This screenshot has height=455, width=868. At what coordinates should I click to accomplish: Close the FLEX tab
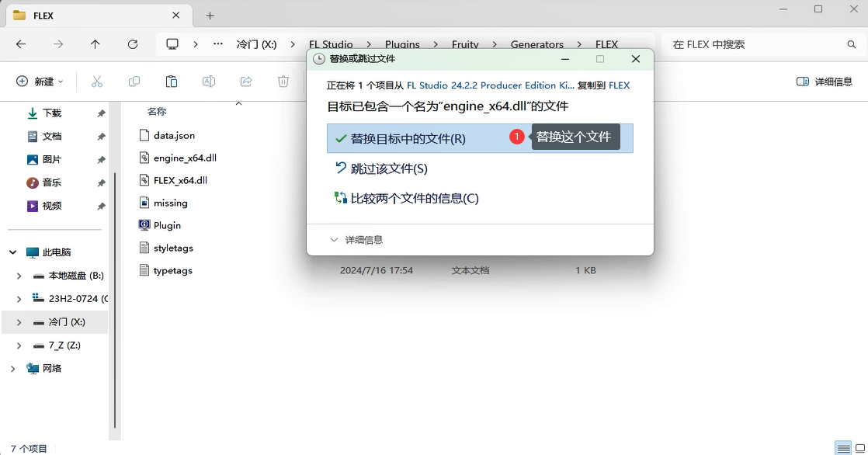click(176, 16)
